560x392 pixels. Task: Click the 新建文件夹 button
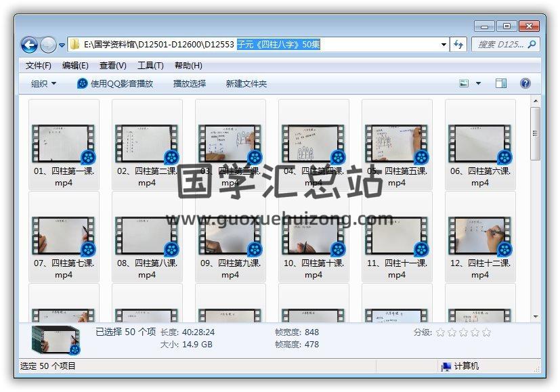(x=246, y=83)
